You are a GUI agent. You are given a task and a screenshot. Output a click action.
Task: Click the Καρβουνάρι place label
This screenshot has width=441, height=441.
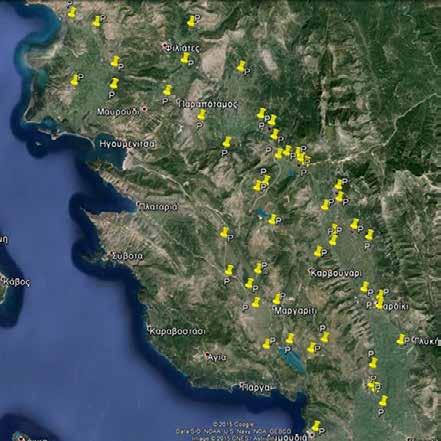(x=336, y=273)
